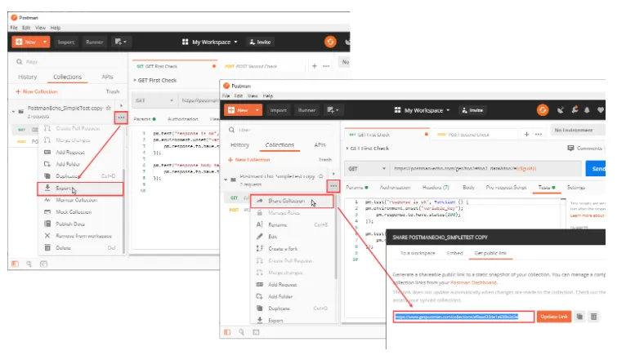Image resolution: width=635 pixels, height=364 pixels.
Task: Add new request tab in front window
Action: [x=526, y=135]
